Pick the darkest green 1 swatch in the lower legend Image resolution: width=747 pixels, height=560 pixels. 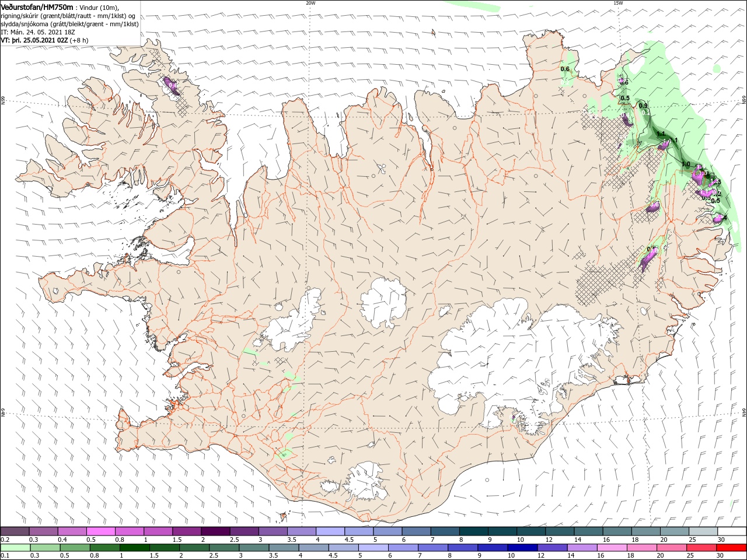pyautogui.click(x=134, y=548)
